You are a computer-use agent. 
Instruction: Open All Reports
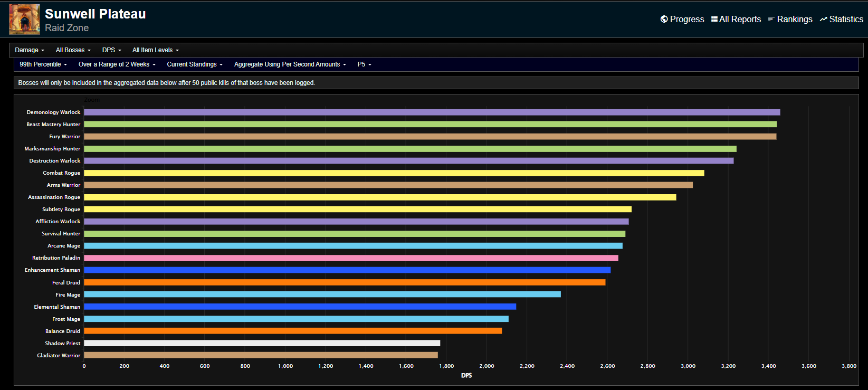(x=736, y=19)
